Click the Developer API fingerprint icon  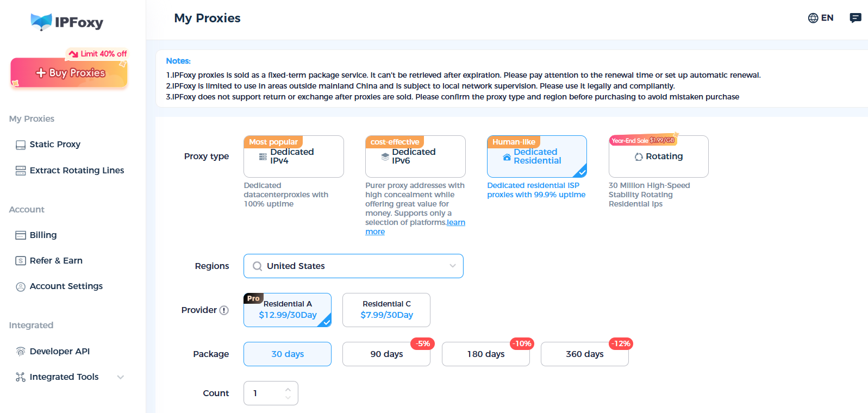pos(21,352)
